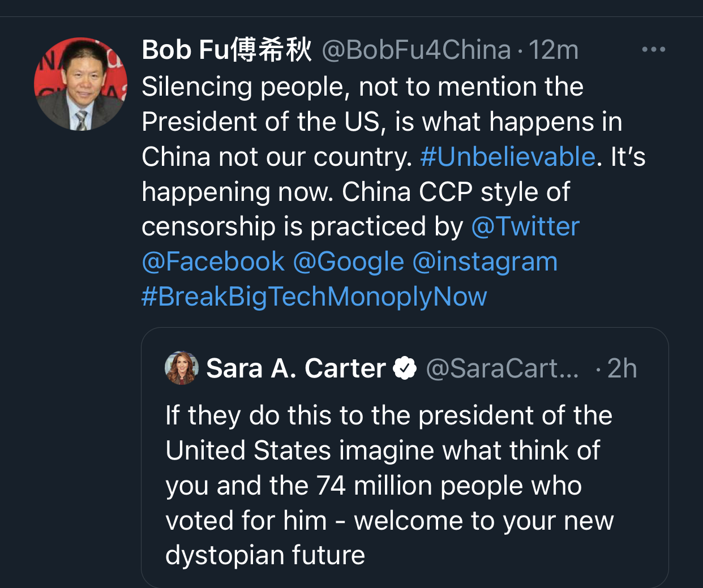Open the truncated @SaraCart... handle
The height and width of the screenshot is (588, 703).
[x=502, y=368]
